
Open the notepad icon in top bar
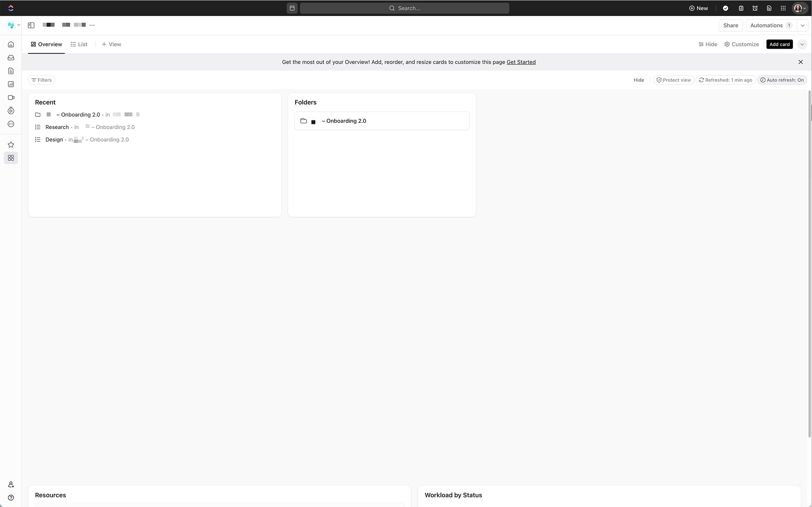(x=741, y=8)
